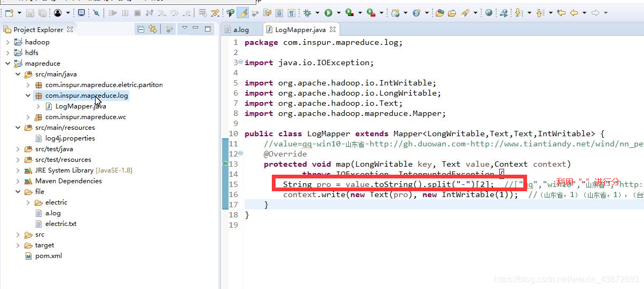Viewport: 644px width, 289px height.
Task: Close the LogMapper.java editor tab
Action: click(332, 30)
